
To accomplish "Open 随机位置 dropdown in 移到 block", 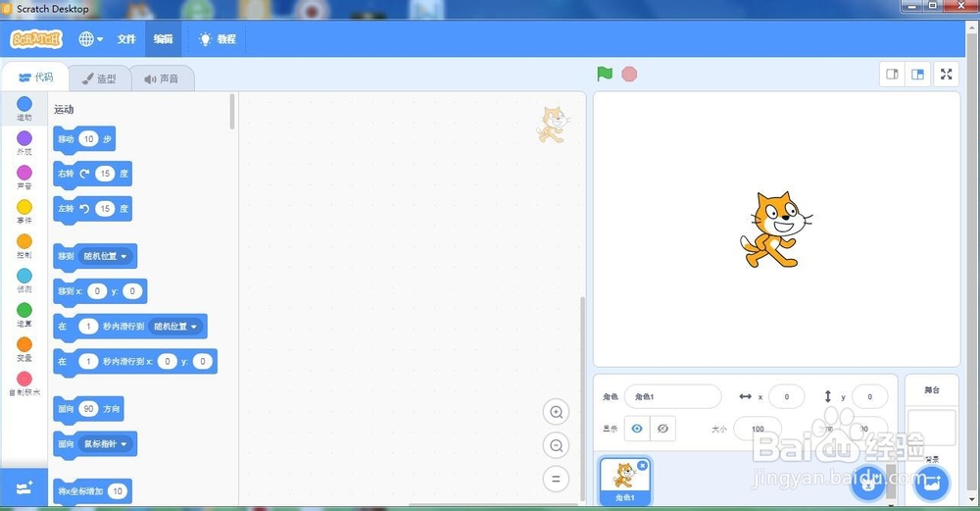I will click(x=105, y=256).
